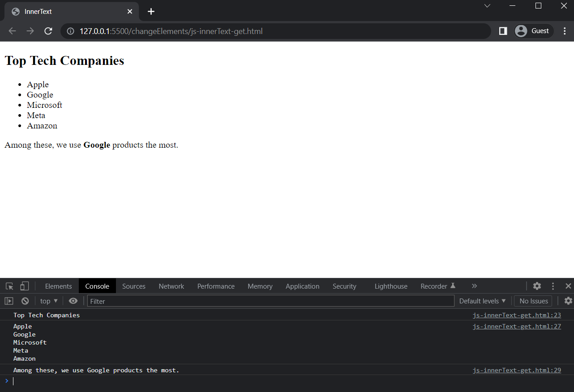Click the console Filter input field
The image size is (574, 392).
click(x=269, y=301)
